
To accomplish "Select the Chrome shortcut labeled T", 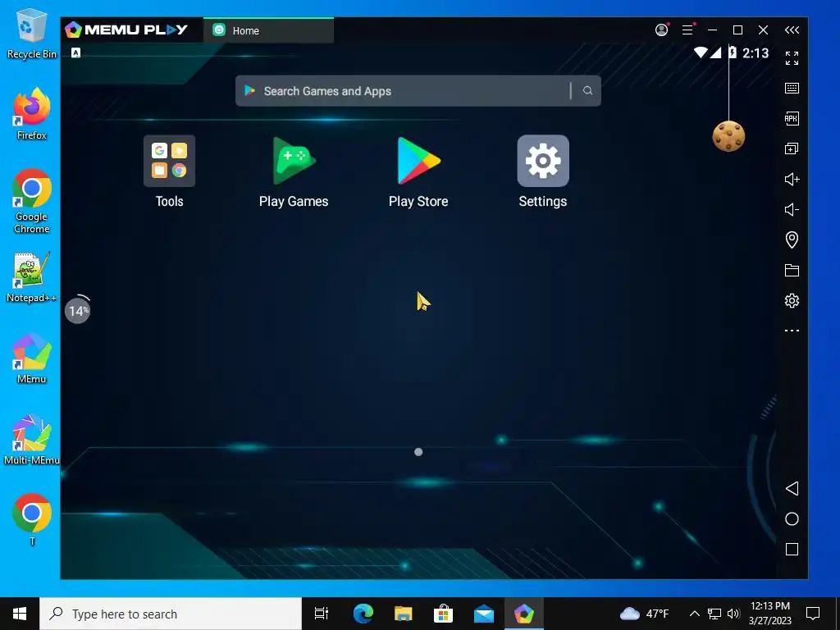I will 32,519.
